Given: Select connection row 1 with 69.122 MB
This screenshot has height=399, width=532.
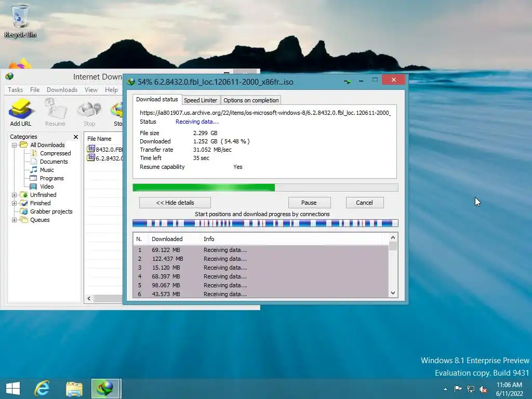Looking at the screenshot, I should click(x=261, y=250).
